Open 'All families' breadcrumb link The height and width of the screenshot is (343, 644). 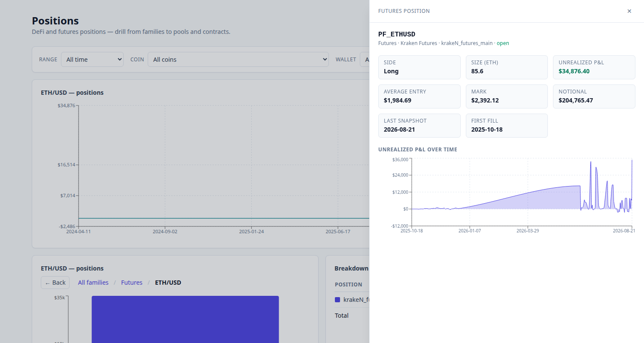pos(93,283)
